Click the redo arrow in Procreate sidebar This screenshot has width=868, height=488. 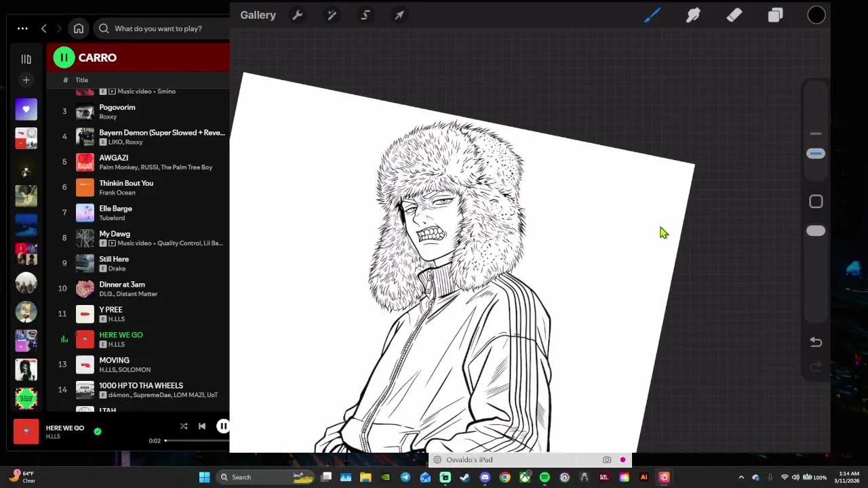coord(816,367)
